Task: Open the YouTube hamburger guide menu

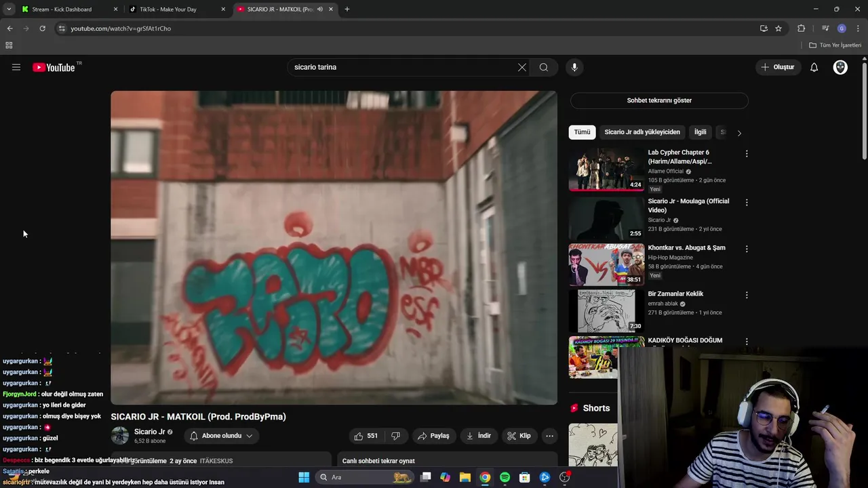Action: [x=16, y=67]
